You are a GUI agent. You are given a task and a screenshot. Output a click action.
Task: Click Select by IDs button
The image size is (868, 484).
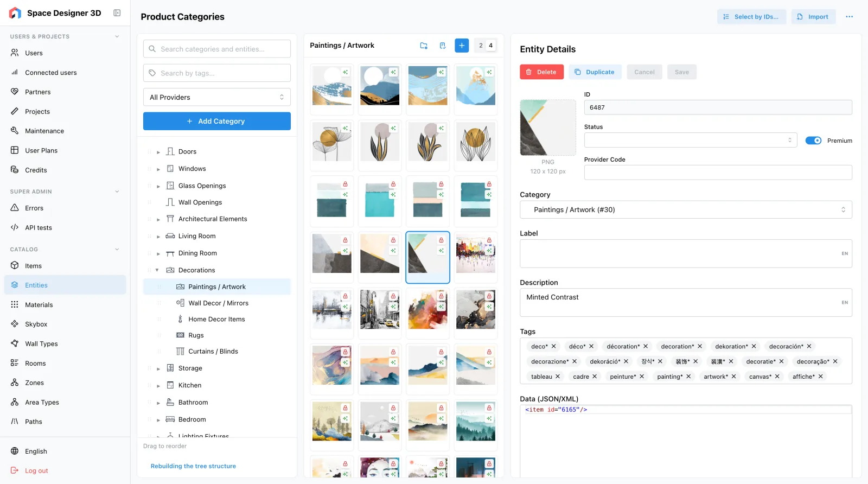(751, 17)
